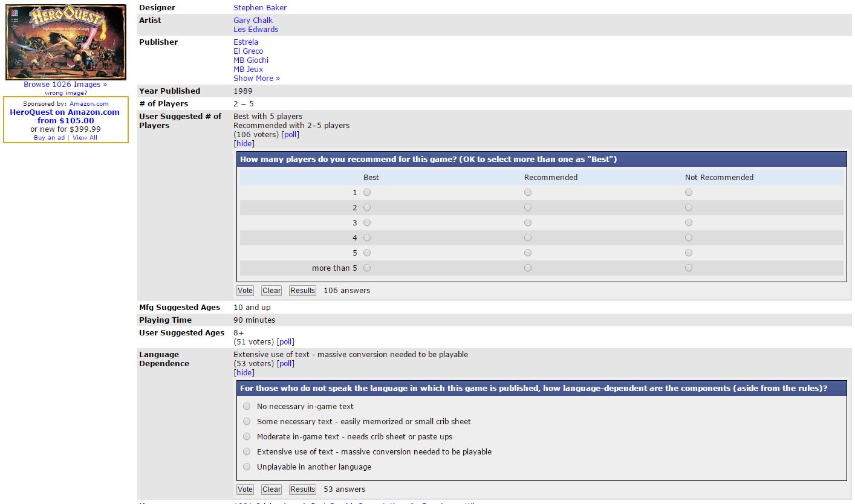Select Not Recommended for 2 players

(689, 207)
